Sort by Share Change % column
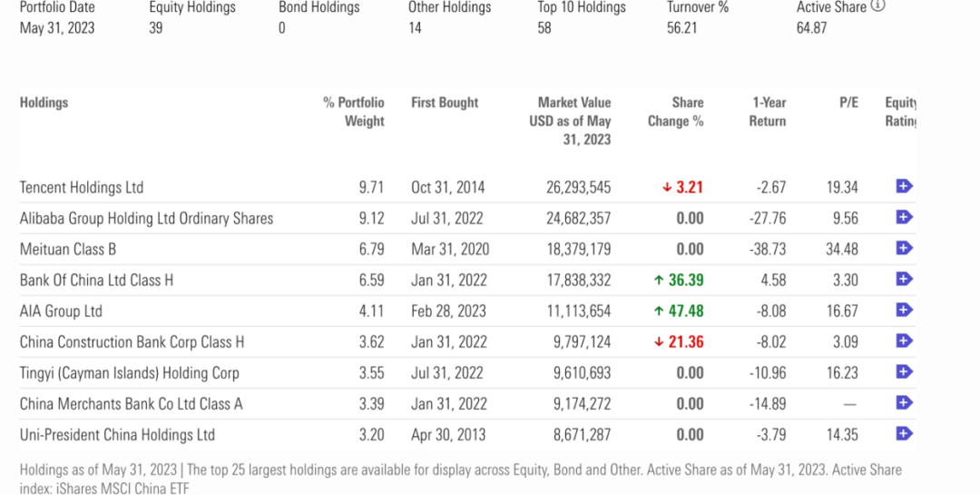 tap(676, 112)
